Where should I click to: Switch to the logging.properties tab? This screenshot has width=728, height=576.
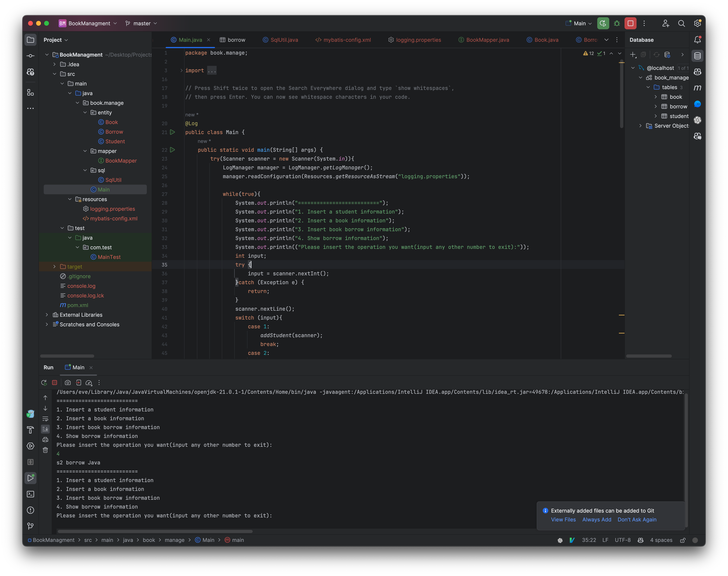tap(419, 40)
